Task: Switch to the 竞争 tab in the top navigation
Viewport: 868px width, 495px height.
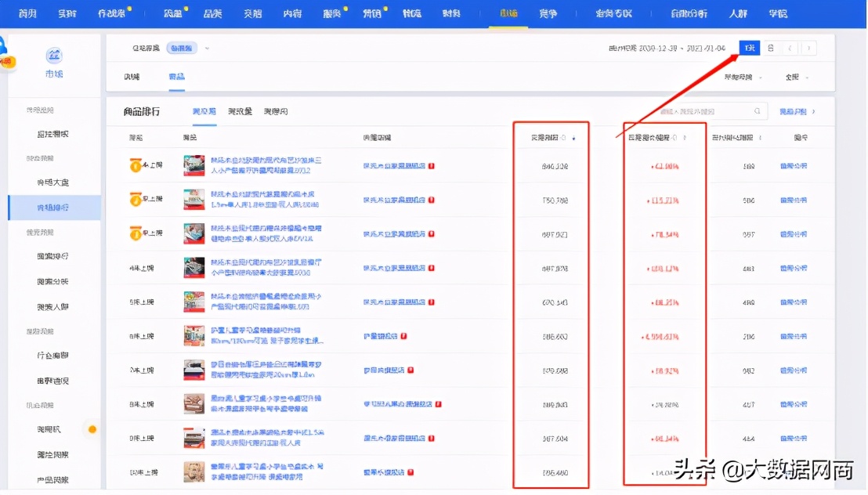Action: point(548,13)
